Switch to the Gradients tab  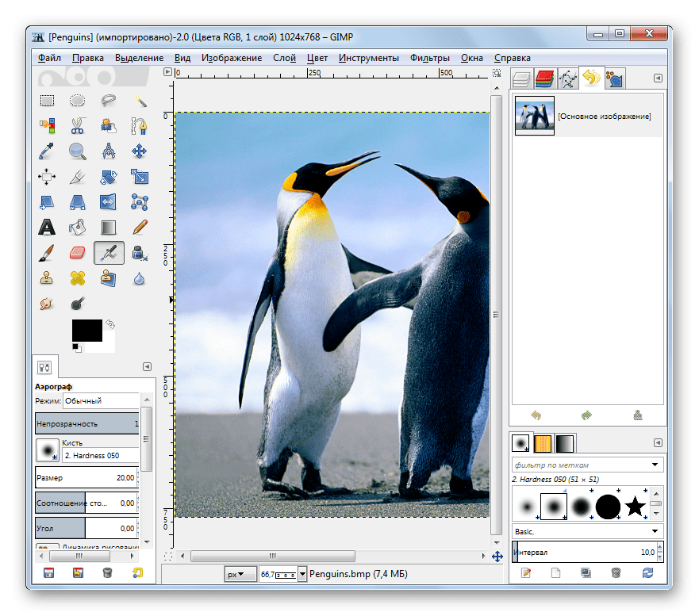564,444
